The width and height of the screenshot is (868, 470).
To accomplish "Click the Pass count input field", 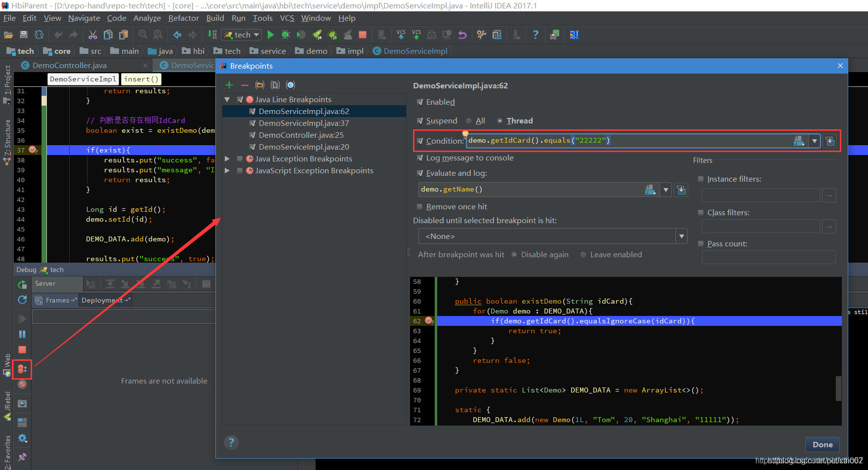I will pos(769,257).
